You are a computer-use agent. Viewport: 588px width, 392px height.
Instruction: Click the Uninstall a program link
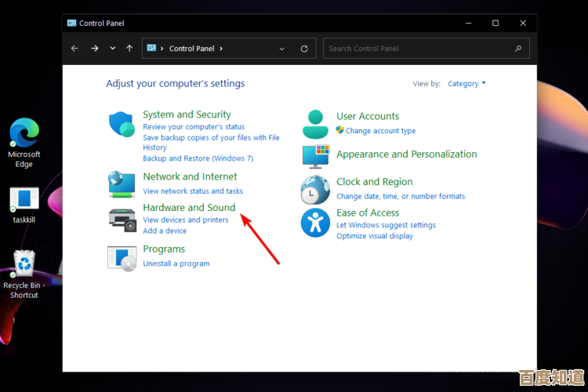pyautogui.click(x=176, y=263)
